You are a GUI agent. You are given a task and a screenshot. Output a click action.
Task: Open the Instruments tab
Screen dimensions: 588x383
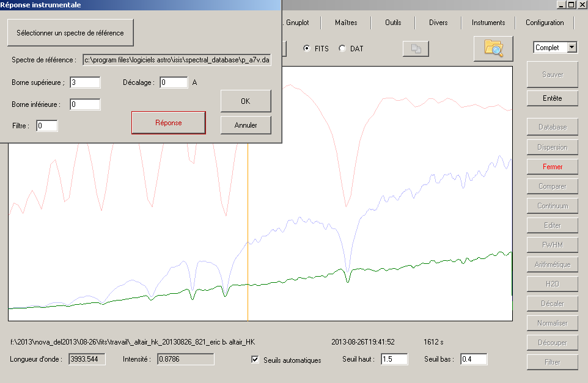[488, 23]
